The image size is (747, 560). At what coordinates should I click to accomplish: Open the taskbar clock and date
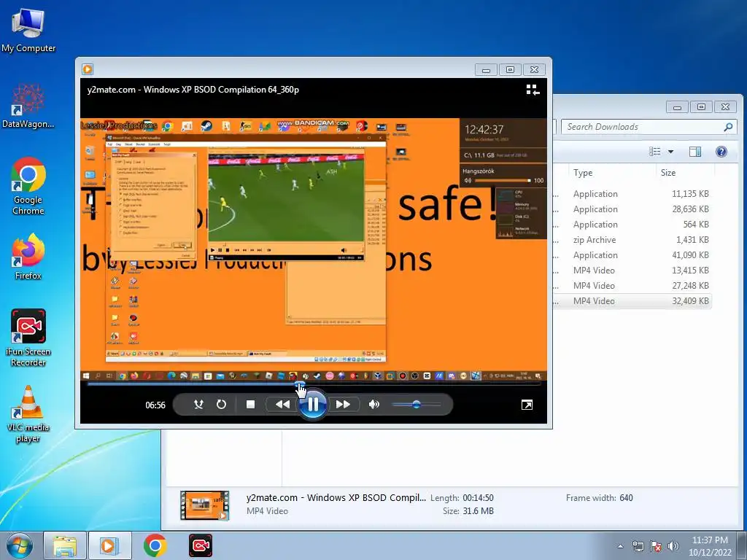(x=710, y=546)
